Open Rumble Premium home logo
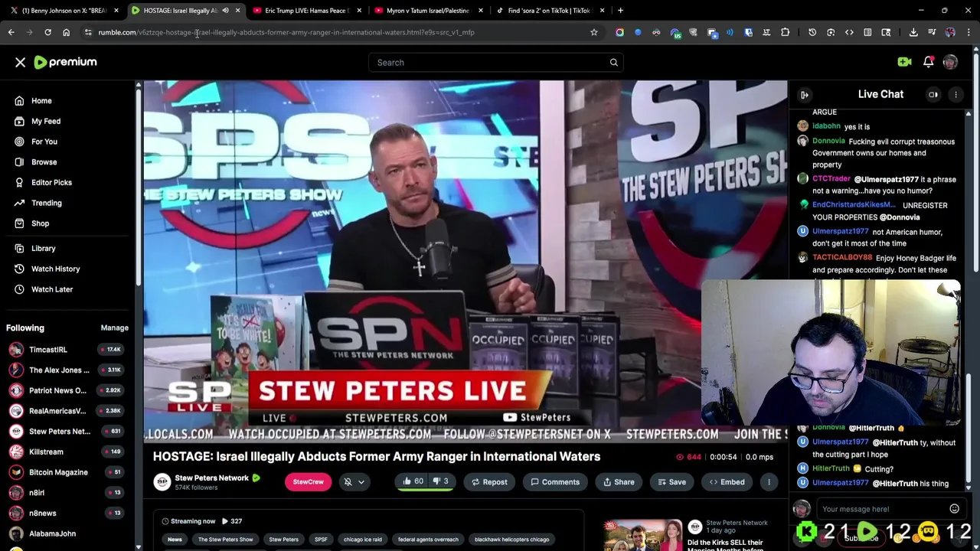This screenshot has width=980, height=551. 66,62
